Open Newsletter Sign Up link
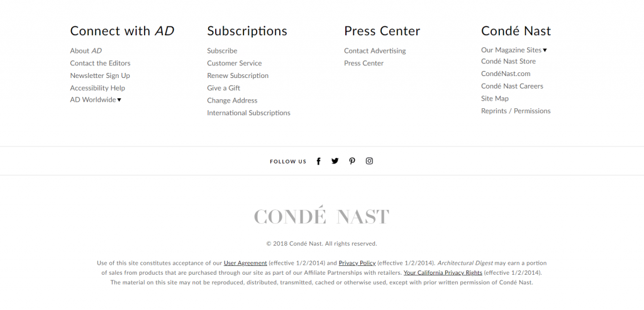This screenshot has height=310, width=644. (x=100, y=75)
